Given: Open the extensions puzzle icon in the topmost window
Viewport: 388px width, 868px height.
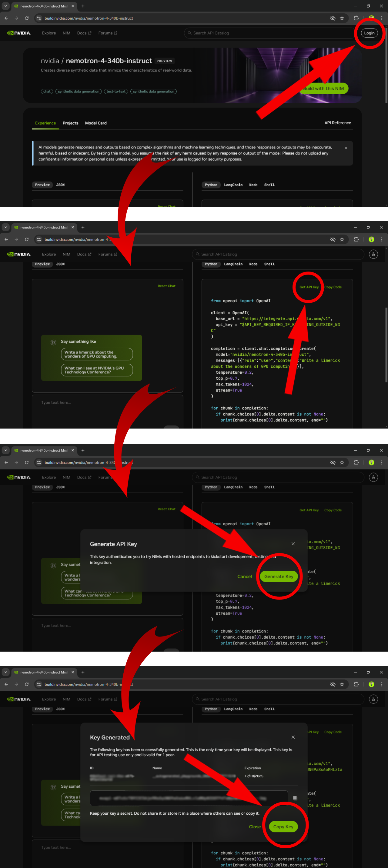Looking at the screenshot, I should [x=356, y=18].
